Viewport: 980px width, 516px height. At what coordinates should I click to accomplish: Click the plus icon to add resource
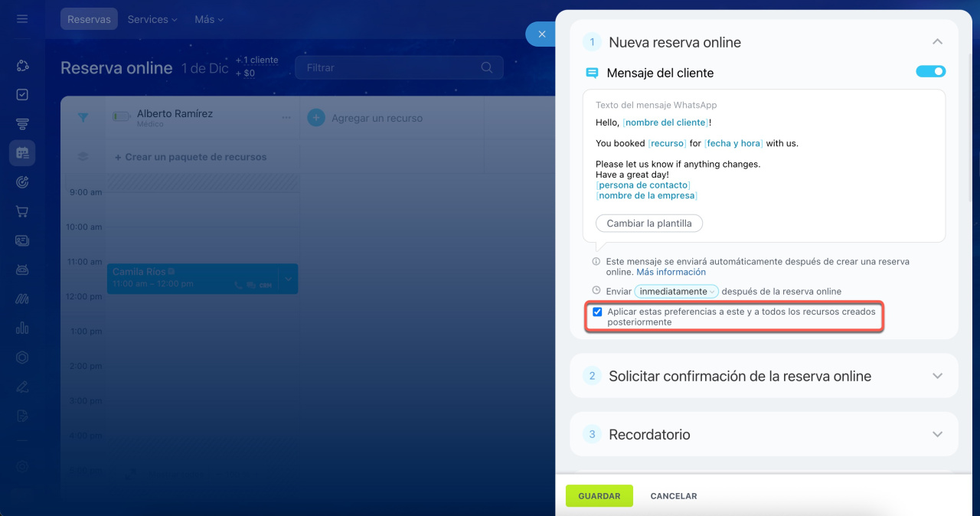pos(315,118)
